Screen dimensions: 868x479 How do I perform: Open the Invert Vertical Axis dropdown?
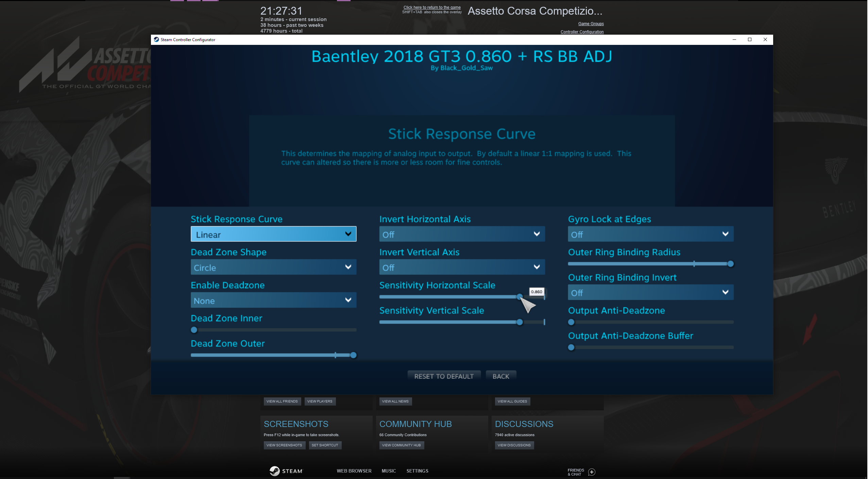[462, 267]
